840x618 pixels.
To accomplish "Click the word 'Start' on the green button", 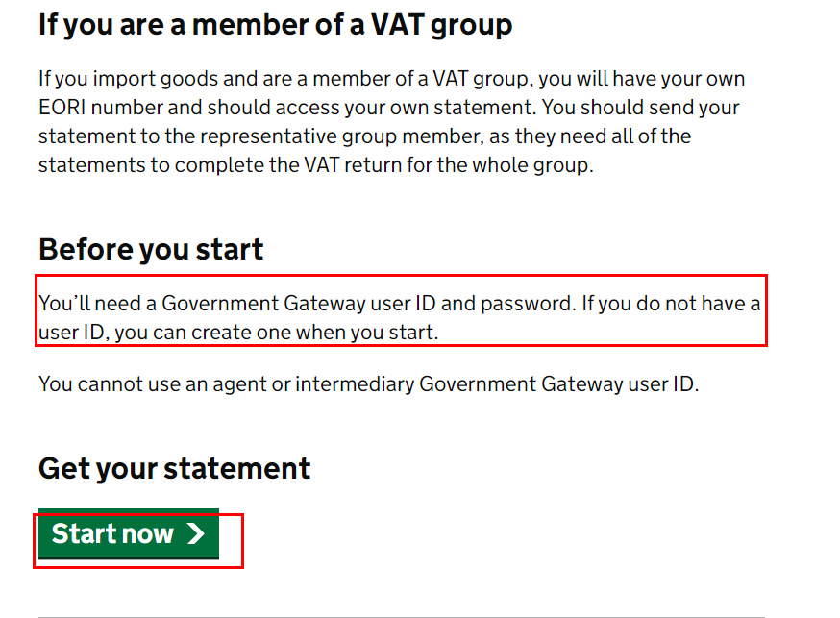I will coord(84,534).
